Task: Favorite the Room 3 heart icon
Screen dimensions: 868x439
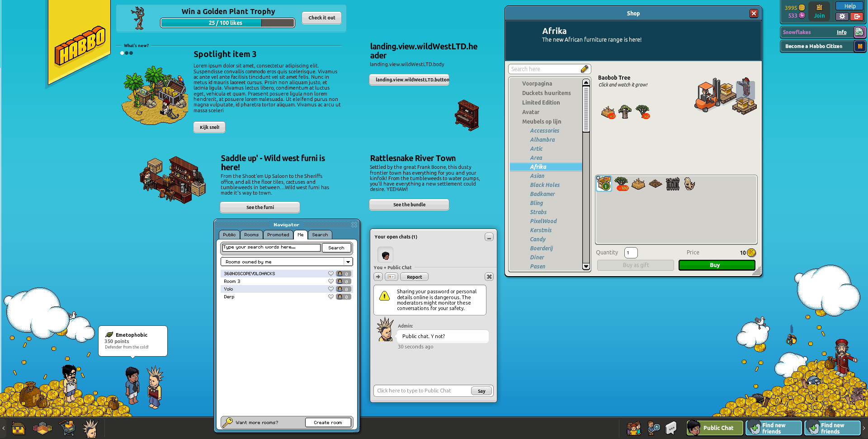Action: [x=331, y=282]
